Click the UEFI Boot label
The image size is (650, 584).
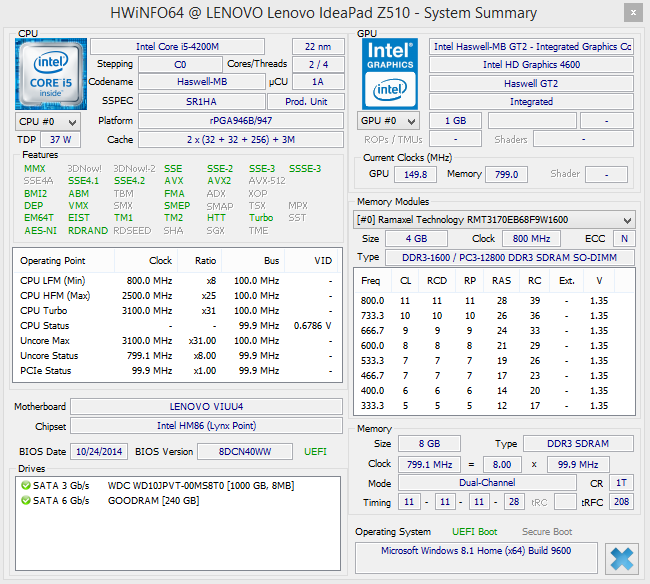pos(475,532)
